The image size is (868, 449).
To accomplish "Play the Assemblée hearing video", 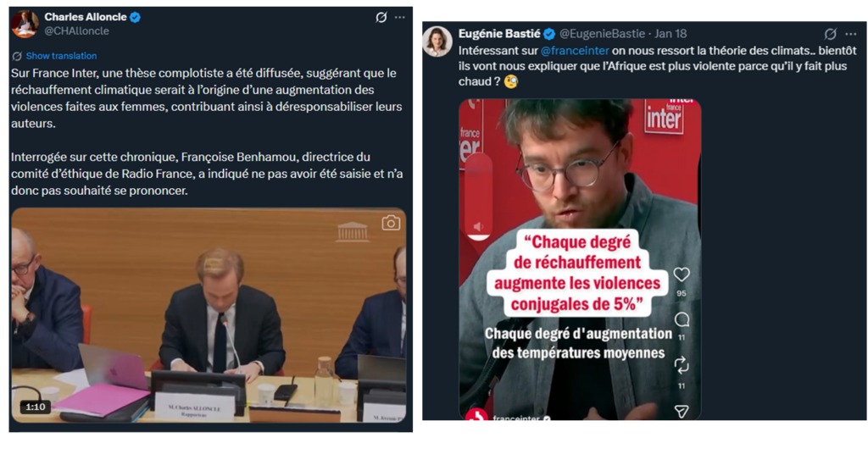I will tap(208, 313).
